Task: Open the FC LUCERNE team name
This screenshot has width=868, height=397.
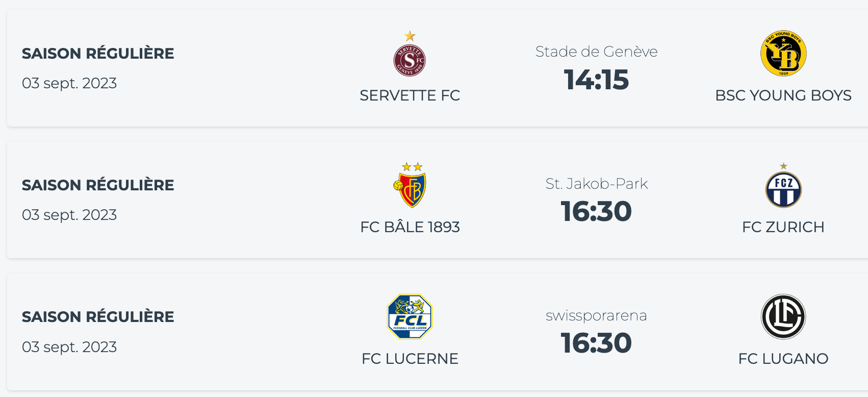Action: pos(410,359)
